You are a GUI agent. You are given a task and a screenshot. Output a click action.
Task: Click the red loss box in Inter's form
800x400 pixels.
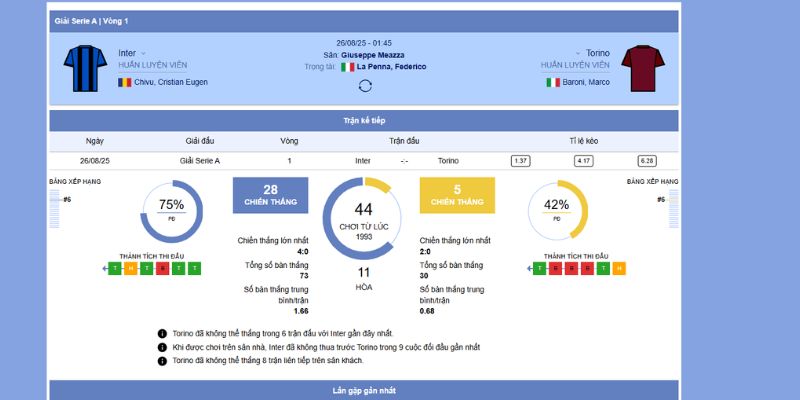(163, 268)
